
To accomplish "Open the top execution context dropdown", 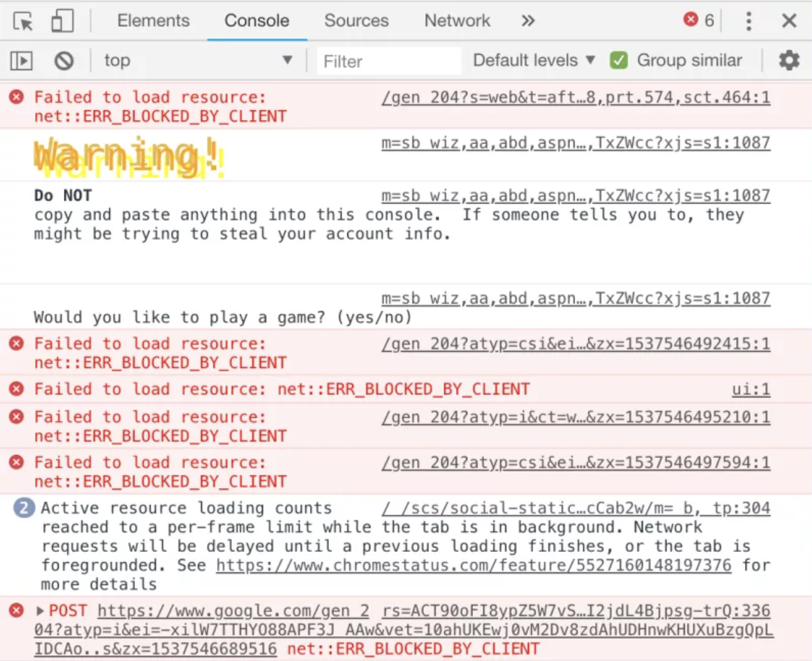I will pos(198,61).
